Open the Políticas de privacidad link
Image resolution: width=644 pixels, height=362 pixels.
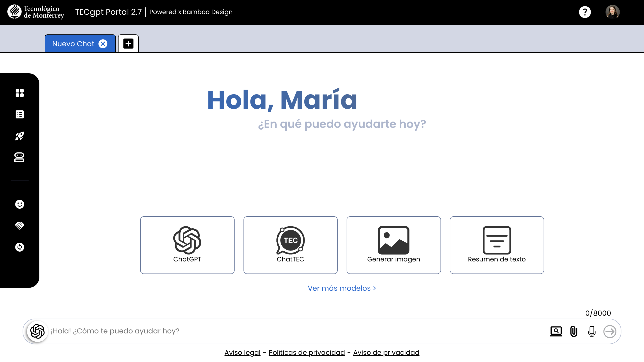pyautogui.click(x=307, y=352)
